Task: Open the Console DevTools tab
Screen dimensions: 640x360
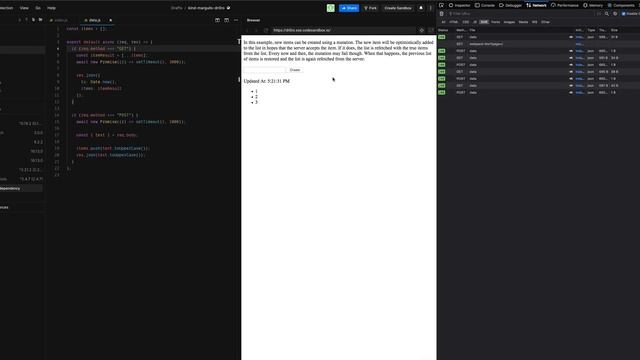Action: [x=485, y=5]
